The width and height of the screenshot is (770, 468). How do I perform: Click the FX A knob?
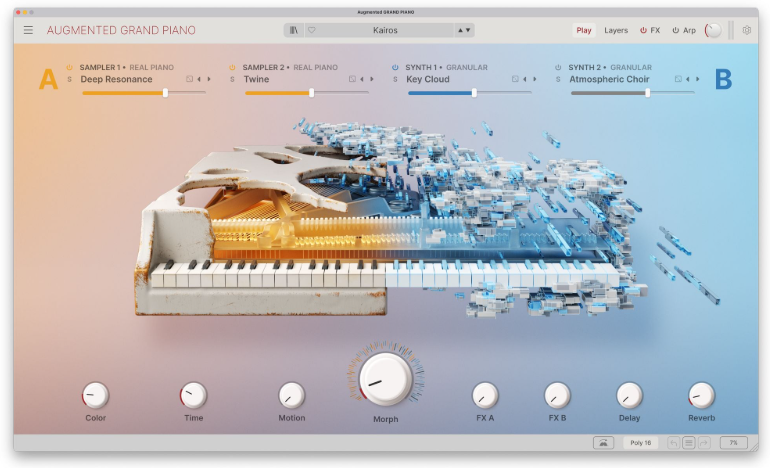point(485,395)
